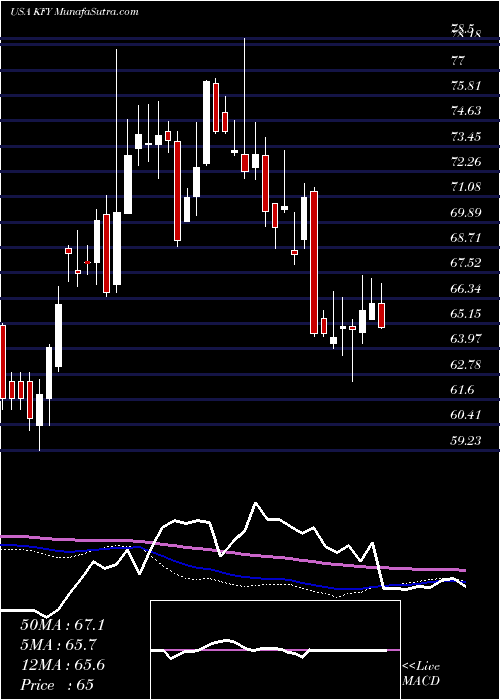The width and height of the screenshot is (500, 700).
Task: Select the 62.78 price axis label
Action: pos(466,365)
